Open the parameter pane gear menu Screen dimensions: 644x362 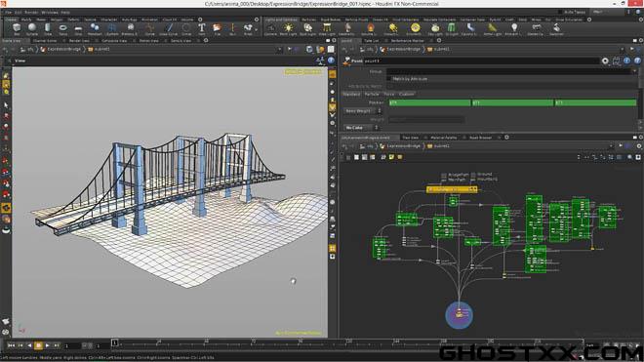pyautogui.click(x=605, y=60)
